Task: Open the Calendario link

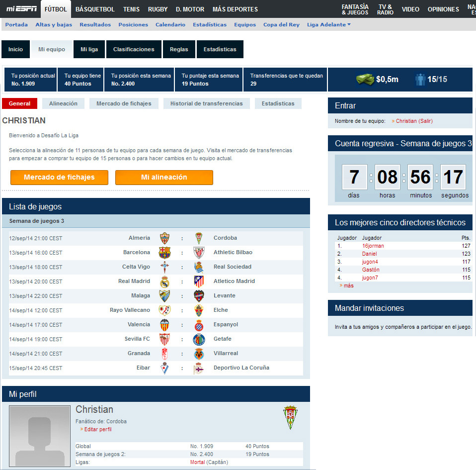Action: [x=170, y=24]
